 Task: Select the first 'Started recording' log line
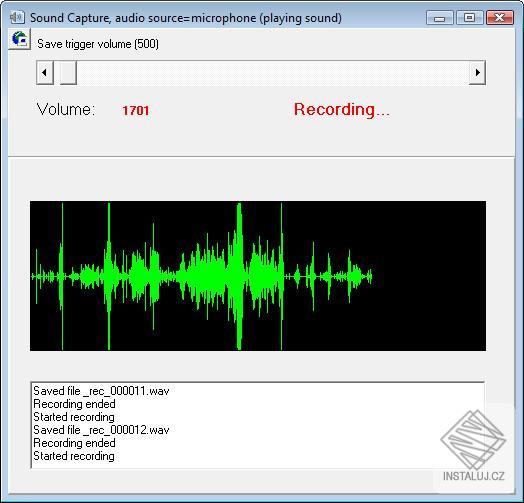point(74,417)
